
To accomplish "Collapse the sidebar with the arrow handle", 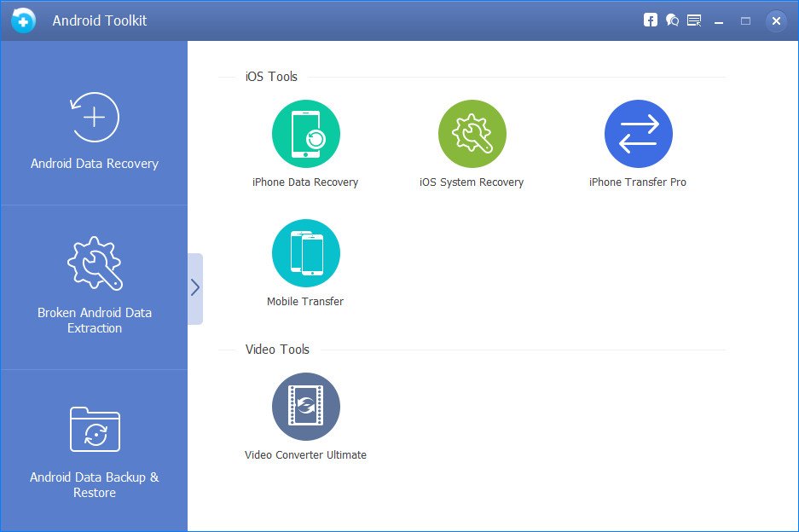I will pyautogui.click(x=195, y=288).
